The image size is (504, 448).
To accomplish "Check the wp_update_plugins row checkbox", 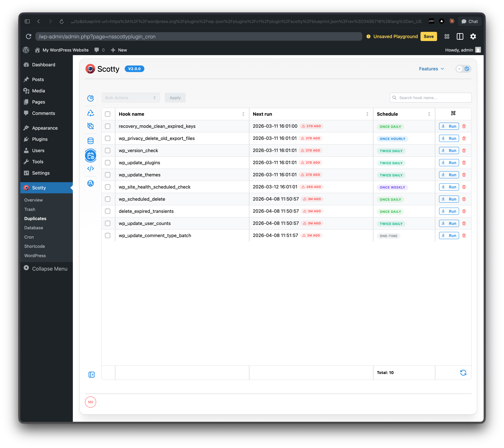I will tap(107, 163).
